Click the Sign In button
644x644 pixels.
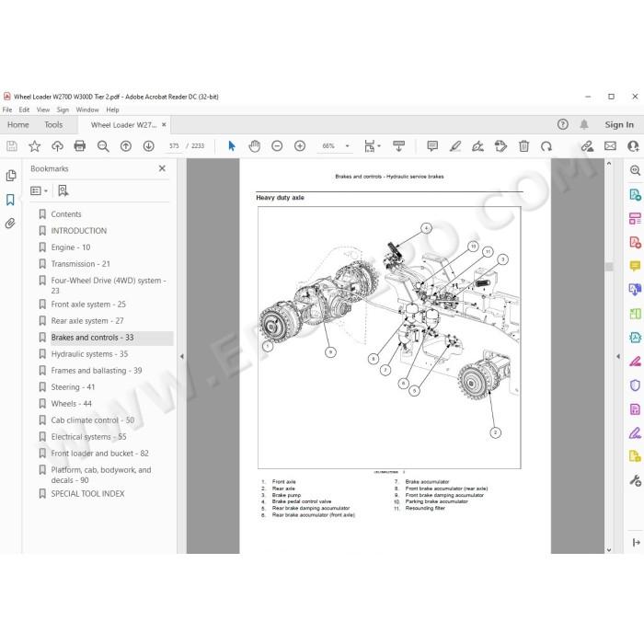click(619, 124)
